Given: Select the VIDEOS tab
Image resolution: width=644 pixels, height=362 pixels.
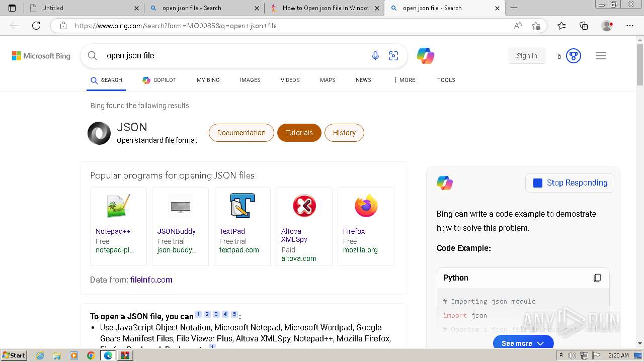Looking at the screenshot, I should click(290, 80).
